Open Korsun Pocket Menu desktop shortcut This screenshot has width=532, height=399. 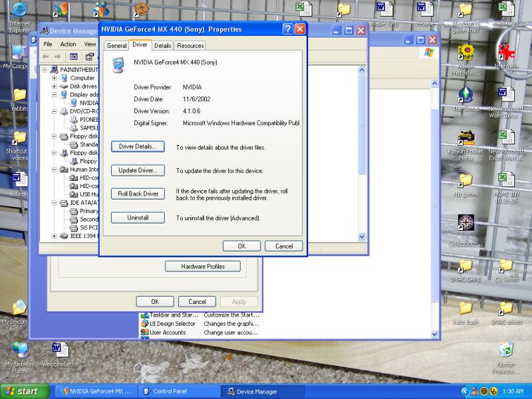tap(465, 145)
